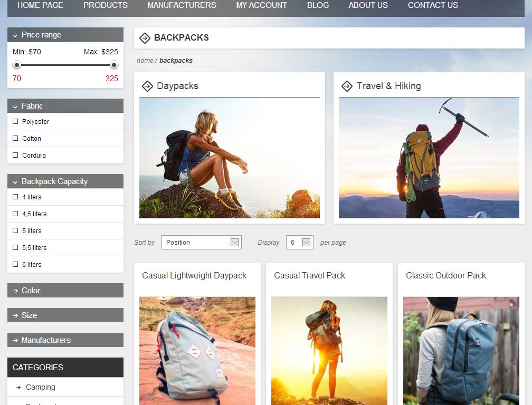Viewport: 532px width, 405px height.
Task: Open the Casual Travel Pack product link
Action: point(309,275)
